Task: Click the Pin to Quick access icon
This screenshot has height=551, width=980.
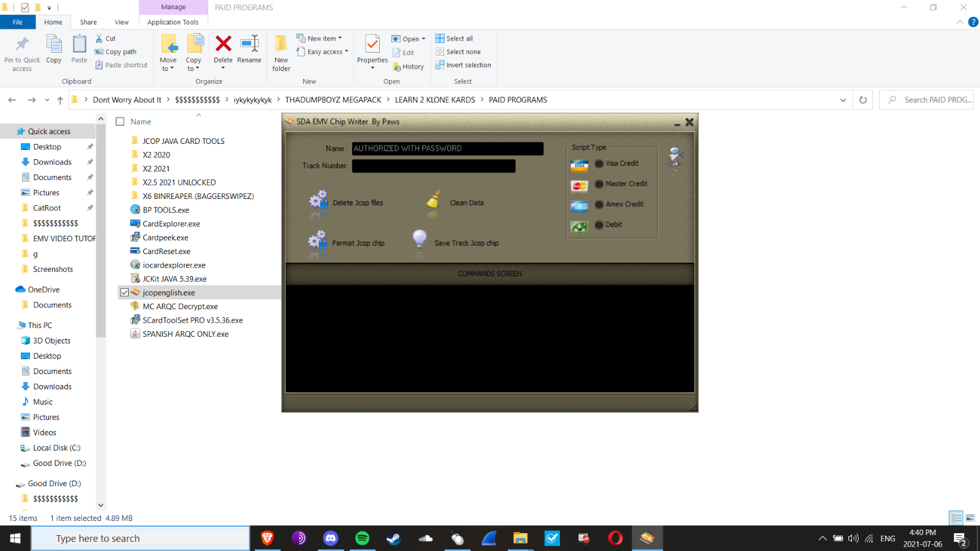Action: [x=22, y=44]
